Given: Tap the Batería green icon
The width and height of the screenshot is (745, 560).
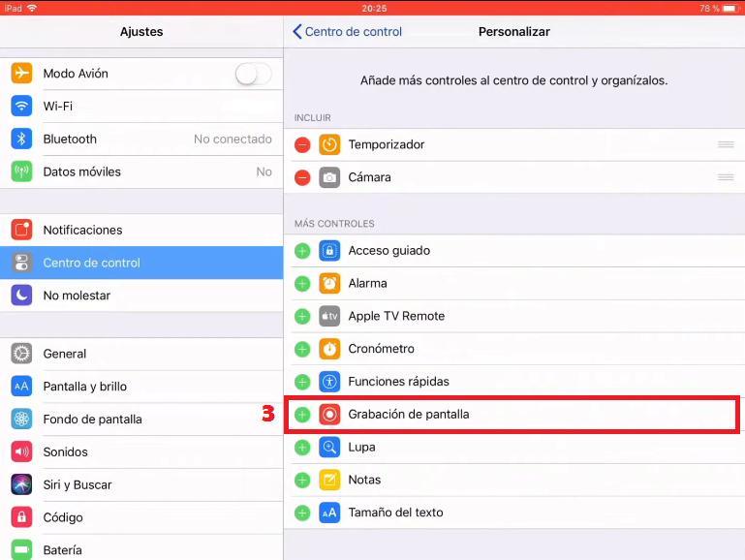Looking at the screenshot, I should 21,550.
